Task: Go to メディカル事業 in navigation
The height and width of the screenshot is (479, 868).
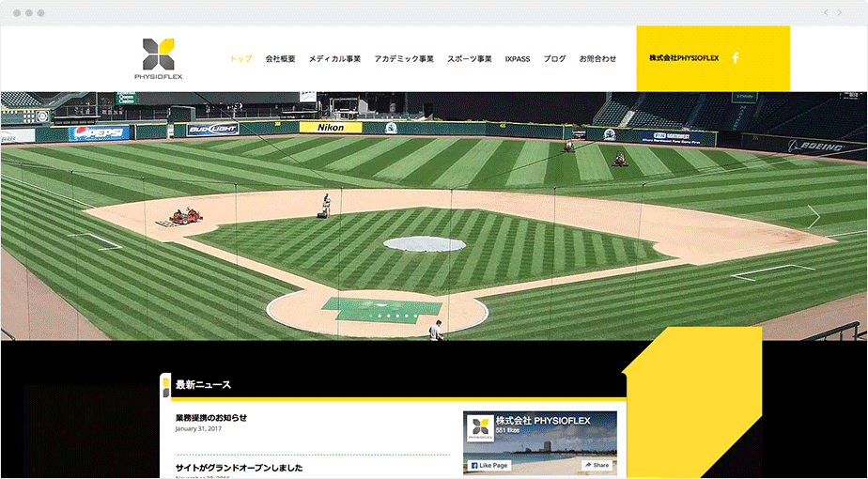Action: 335,58
